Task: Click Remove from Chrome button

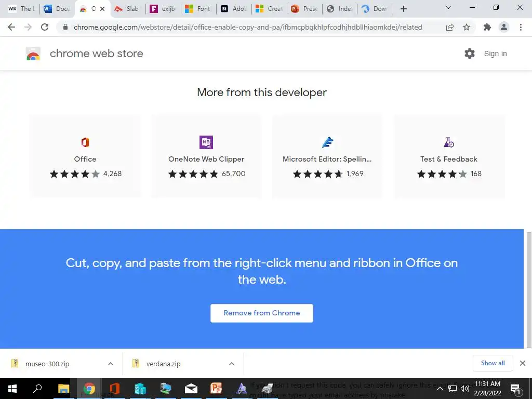Action: [262, 313]
